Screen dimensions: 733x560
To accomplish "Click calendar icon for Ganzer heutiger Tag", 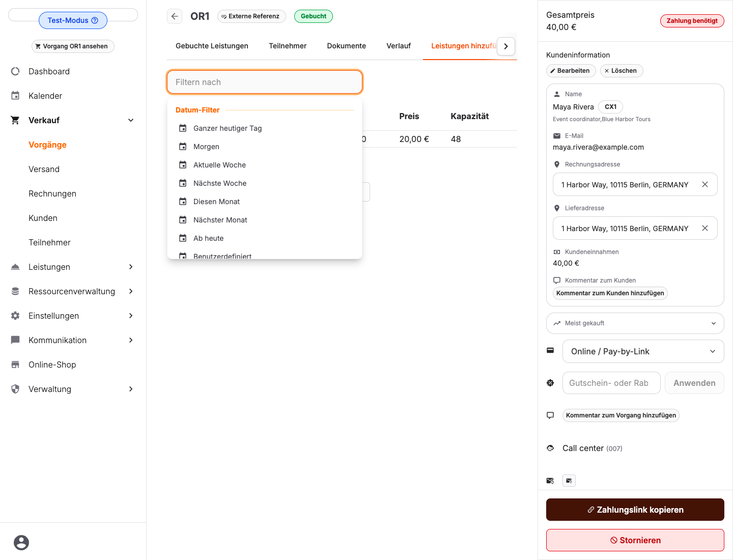I will tap(183, 128).
